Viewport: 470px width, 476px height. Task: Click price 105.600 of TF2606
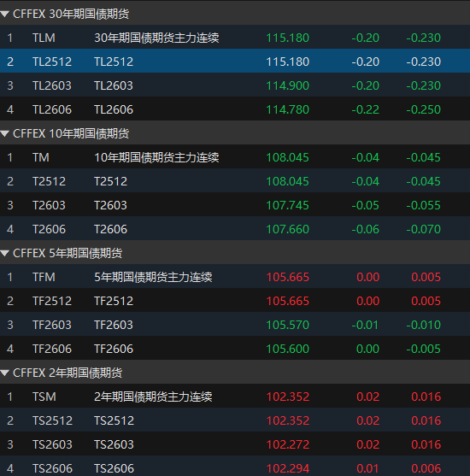point(287,349)
